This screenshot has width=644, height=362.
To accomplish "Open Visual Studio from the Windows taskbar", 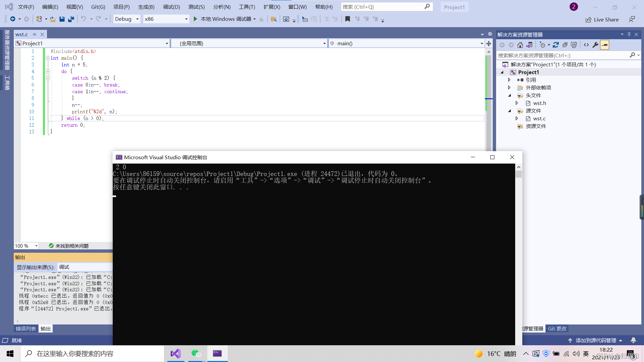I will 176,354.
